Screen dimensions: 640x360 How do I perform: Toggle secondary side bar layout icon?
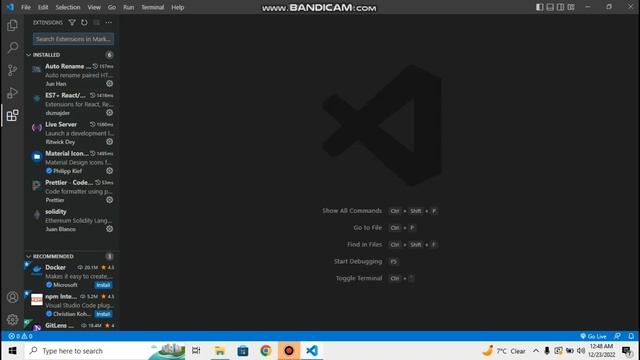(x=560, y=7)
